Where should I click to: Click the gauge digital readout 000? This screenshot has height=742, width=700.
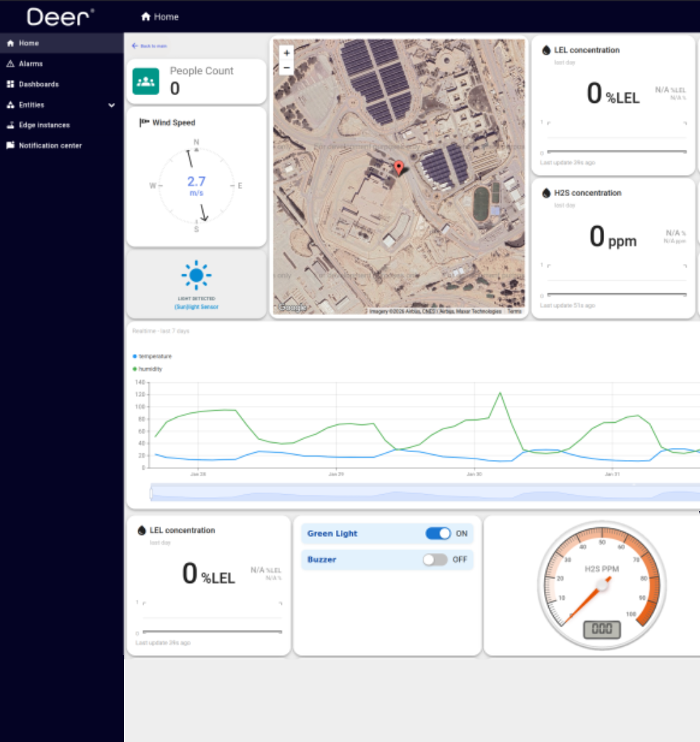[x=602, y=629]
